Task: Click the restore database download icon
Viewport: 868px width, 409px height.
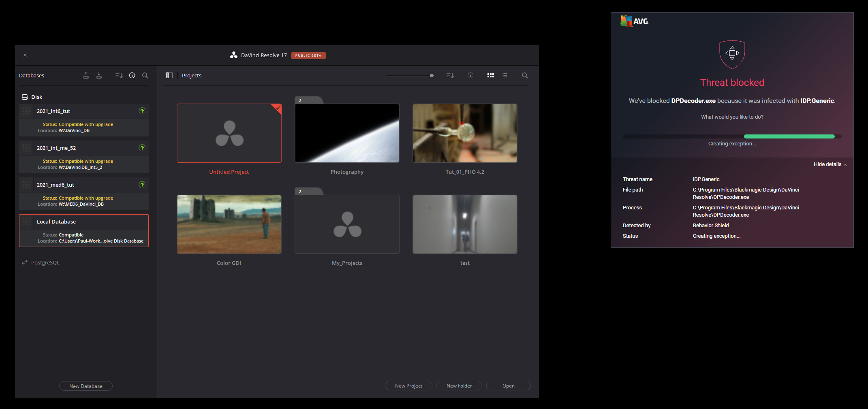Action: coord(99,75)
